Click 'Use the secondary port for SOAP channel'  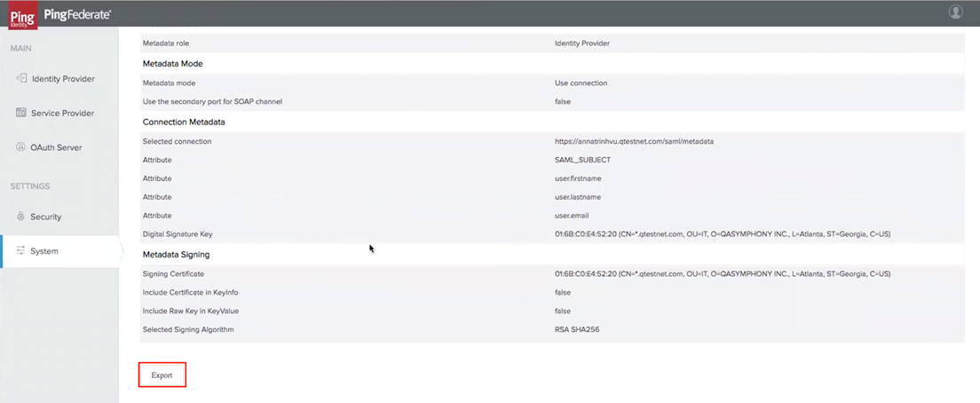tap(212, 101)
